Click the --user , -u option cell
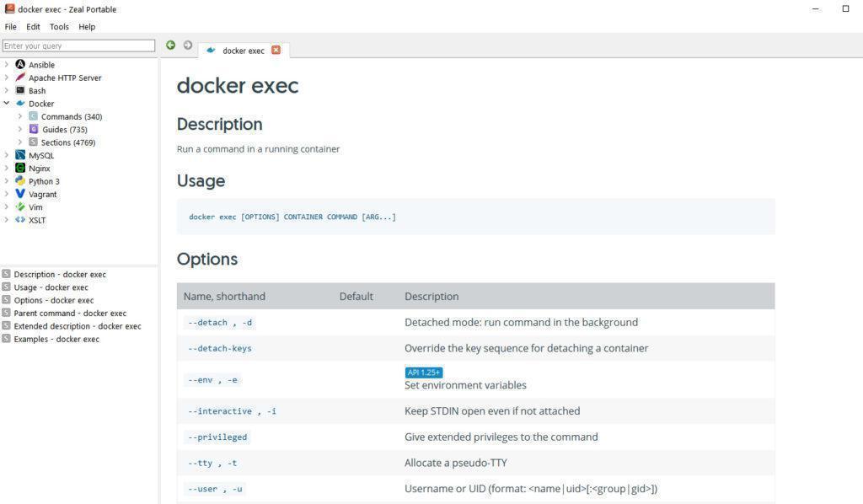 coord(215,489)
